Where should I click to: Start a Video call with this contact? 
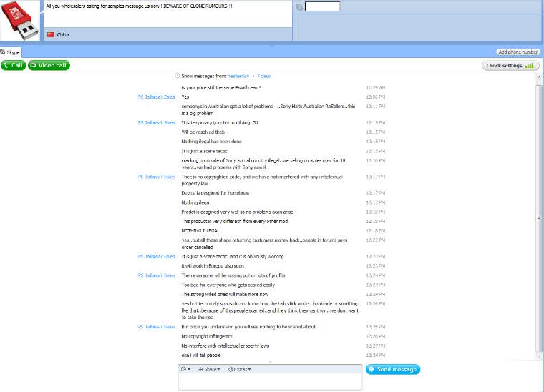[49, 65]
